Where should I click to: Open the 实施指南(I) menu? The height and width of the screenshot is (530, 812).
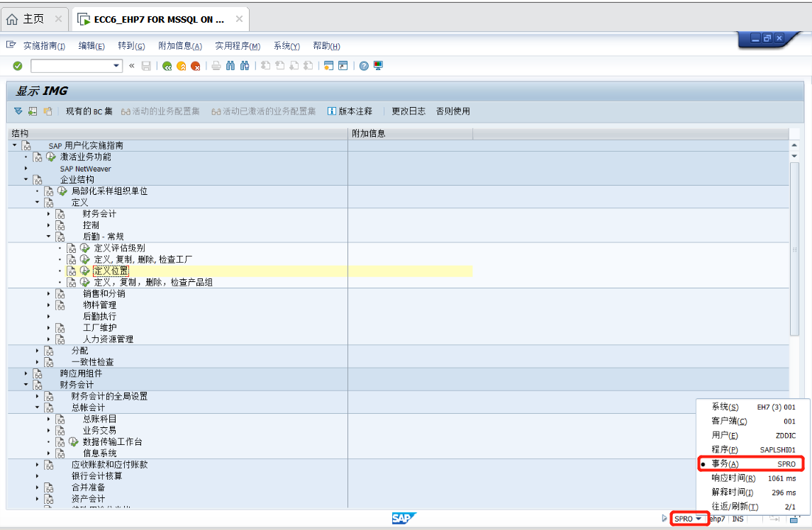click(44, 45)
